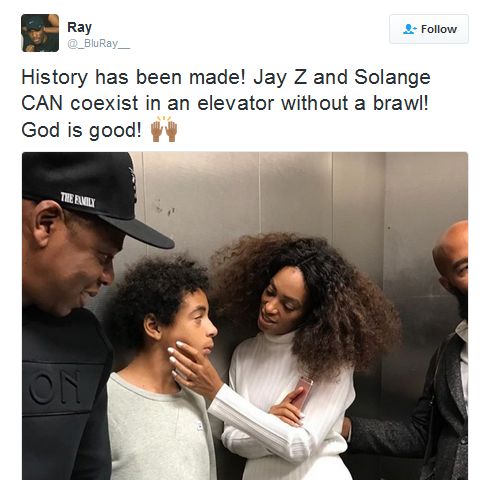
Task: Open the attached elevator photo
Action: pyautogui.click(x=245, y=316)
